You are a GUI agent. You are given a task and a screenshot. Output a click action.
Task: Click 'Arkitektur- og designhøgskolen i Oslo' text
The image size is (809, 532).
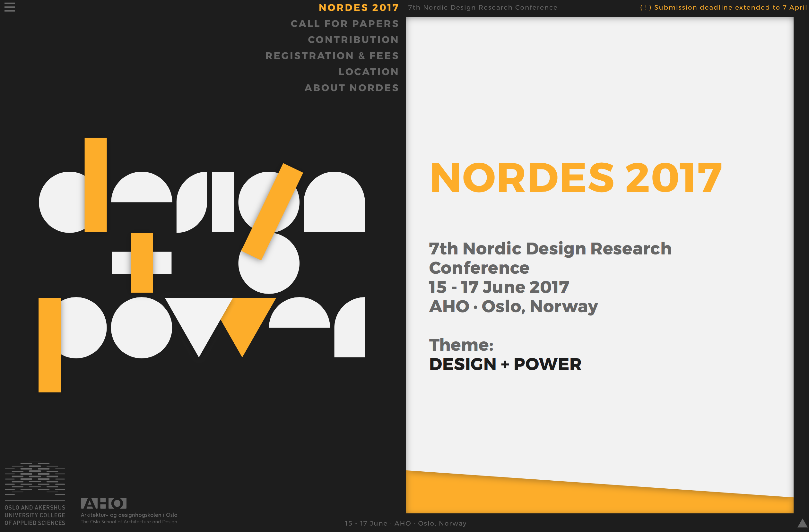[129, 515]
